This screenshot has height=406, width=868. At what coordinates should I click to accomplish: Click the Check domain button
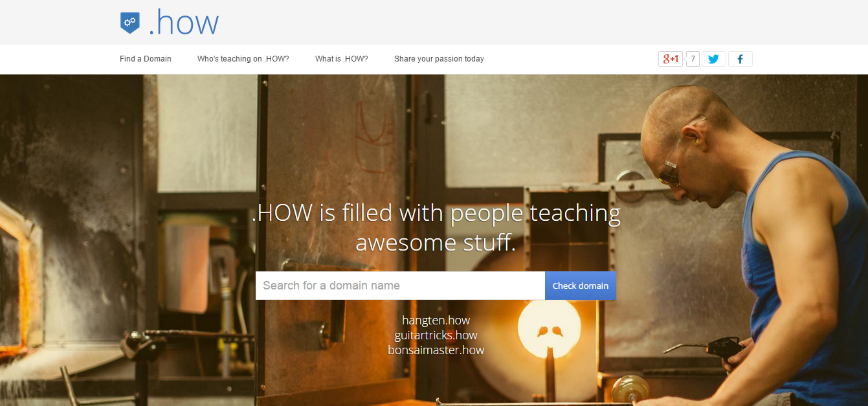click(581, 286)
